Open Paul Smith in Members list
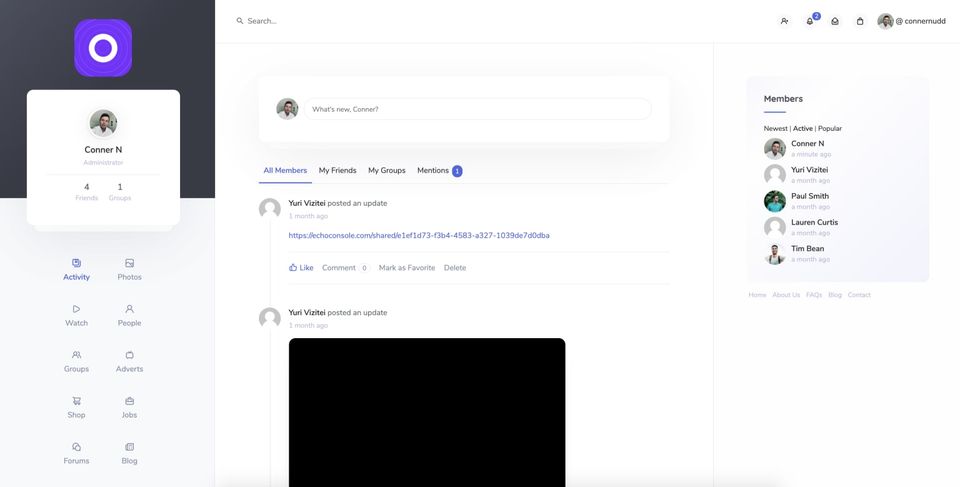Image resolution: width=960 pixels, height=487 pixels. pos(810,196)
